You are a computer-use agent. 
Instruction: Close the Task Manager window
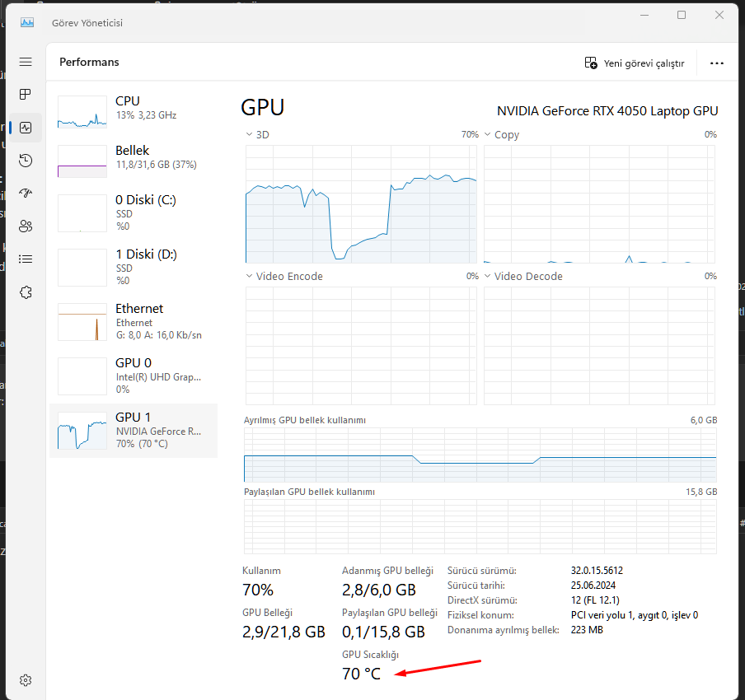719,15
